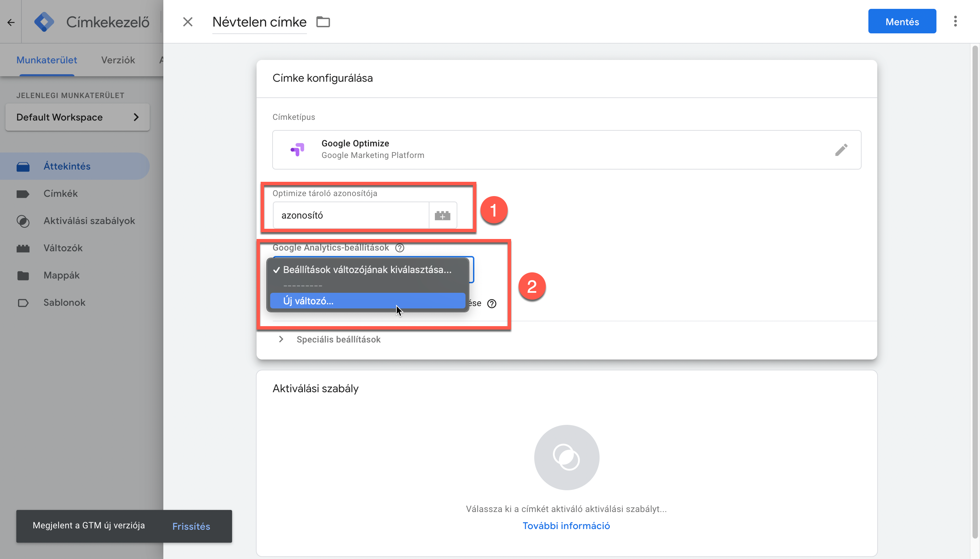The image size is (980, 559).
Task: Click the pencil icon to edit the tag type
Action: [x=841, y=150]
